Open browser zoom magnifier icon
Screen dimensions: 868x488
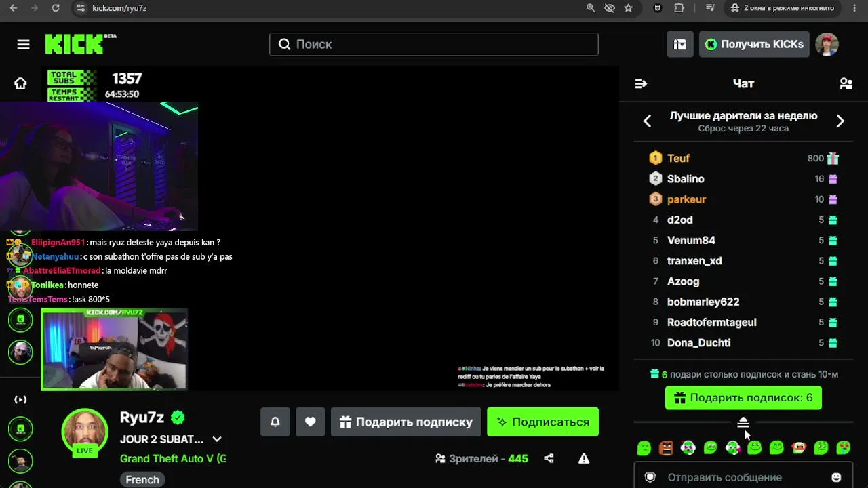point(591,8)
